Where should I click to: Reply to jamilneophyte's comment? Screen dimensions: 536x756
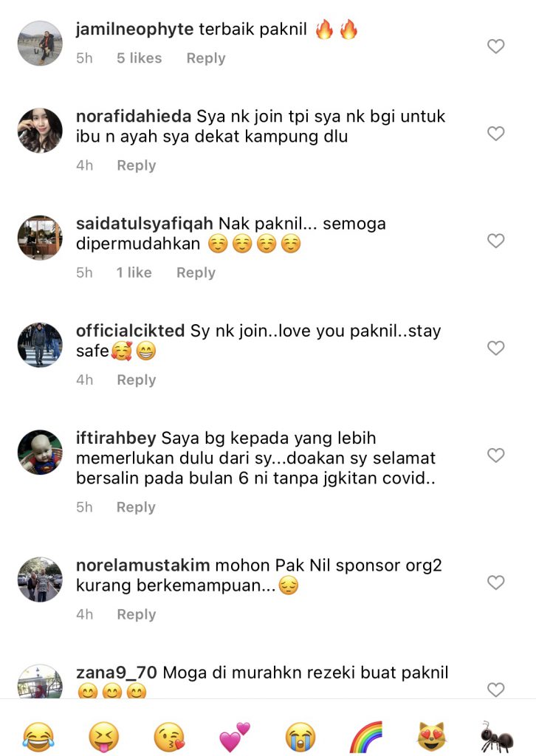tap(206, 58)
